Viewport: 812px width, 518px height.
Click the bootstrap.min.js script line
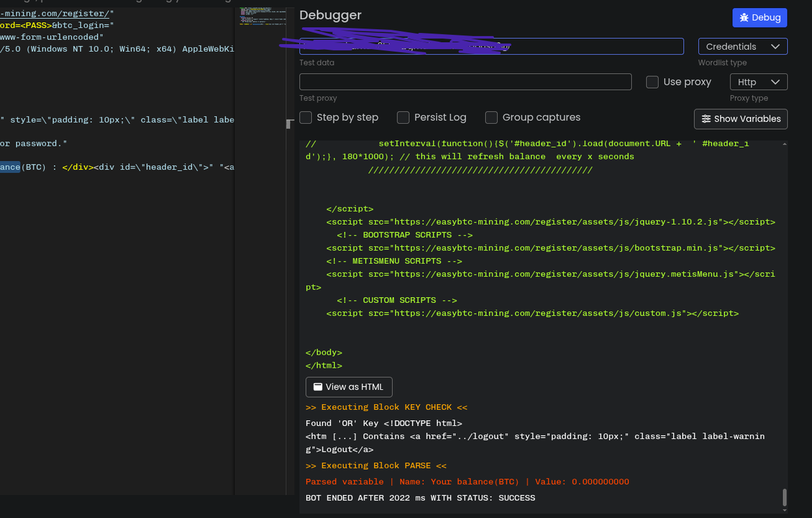[551, 248]
